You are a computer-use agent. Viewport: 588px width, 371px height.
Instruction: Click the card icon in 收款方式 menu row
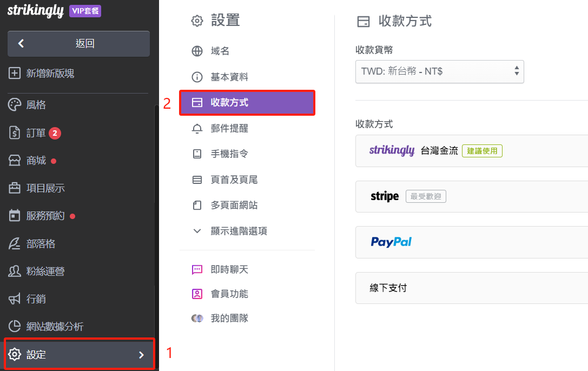pos(197,102)
